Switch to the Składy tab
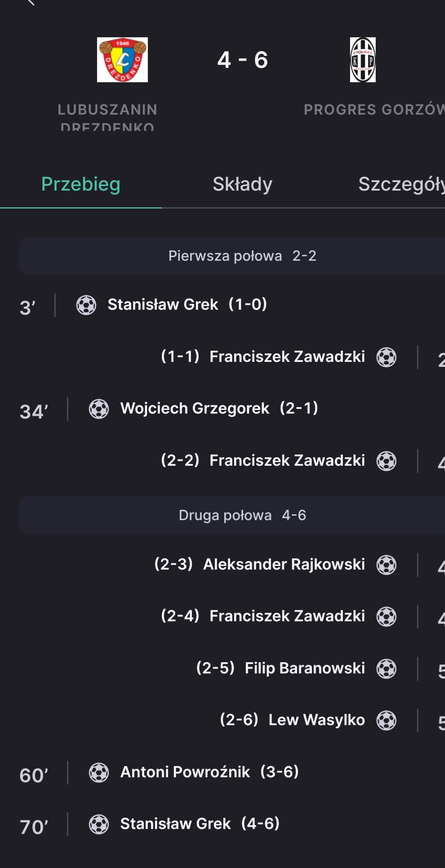Image resolution: width=445 pixels, height=868 pixels. point(242,184)
